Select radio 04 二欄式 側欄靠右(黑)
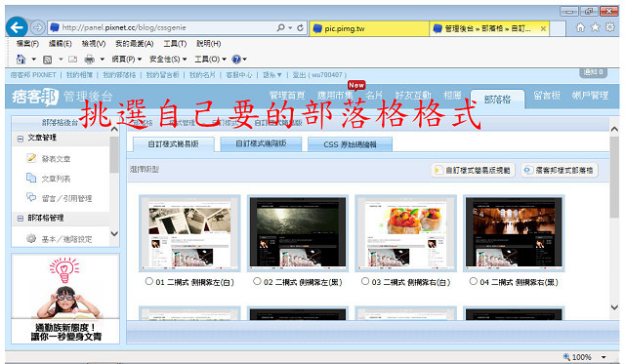The image size is (625, 364). (x=473, y=281)
